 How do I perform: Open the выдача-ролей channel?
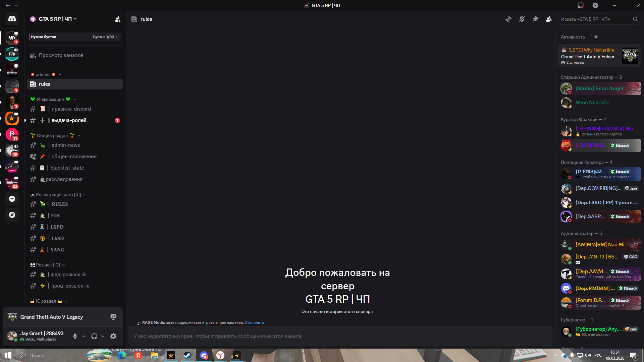(69, 120)
